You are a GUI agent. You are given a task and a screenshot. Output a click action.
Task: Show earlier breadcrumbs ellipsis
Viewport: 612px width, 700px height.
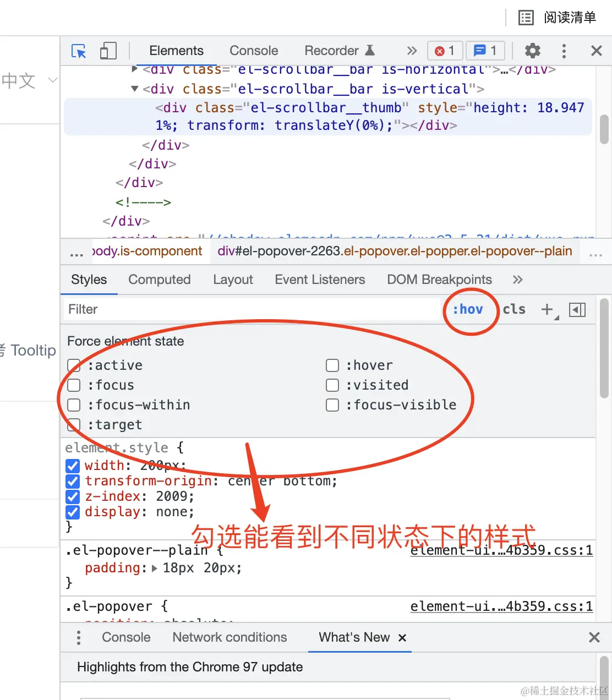coord(76,254)
